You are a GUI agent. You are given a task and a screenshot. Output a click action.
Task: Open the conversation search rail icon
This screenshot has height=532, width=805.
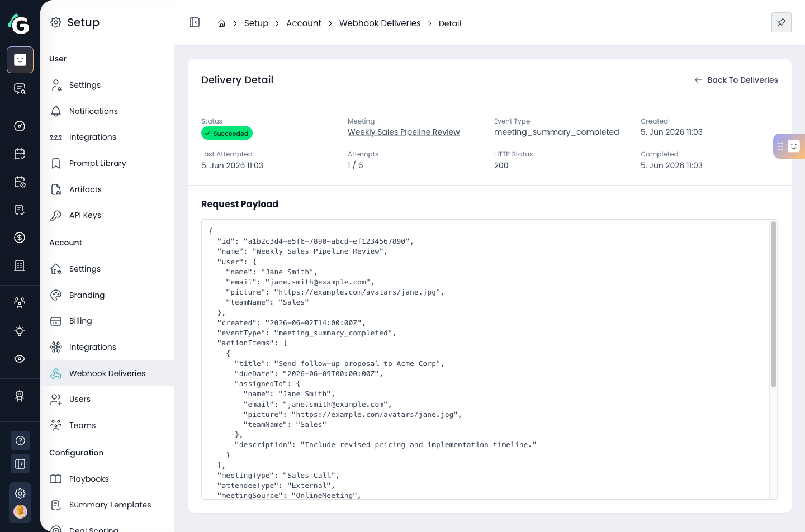20,89
